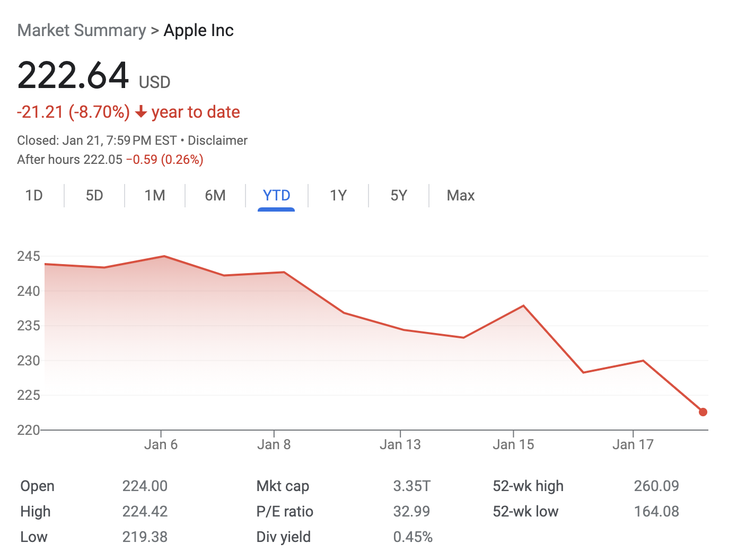Open the Max time range view
The width and height of the screenshot is (737, 560).
click(x=460, y=195)
